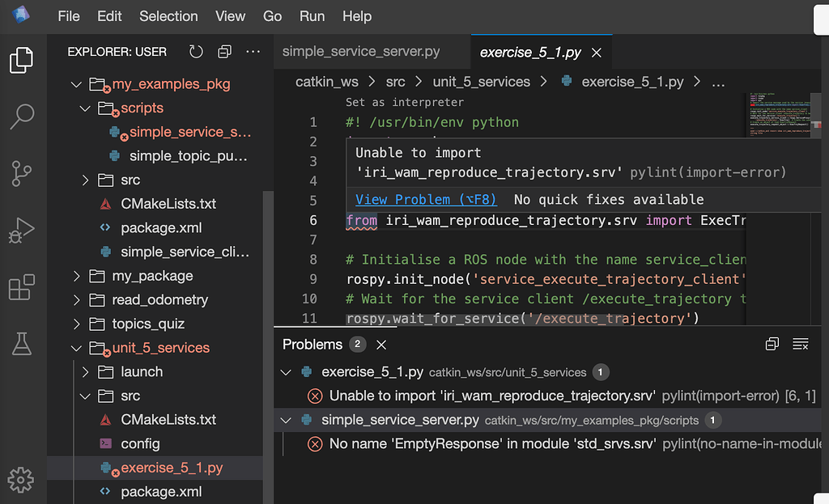Viewport: 829px width, 504px height.
Task: Open the Run and Debug view
Action: click(x=23, y=230)
